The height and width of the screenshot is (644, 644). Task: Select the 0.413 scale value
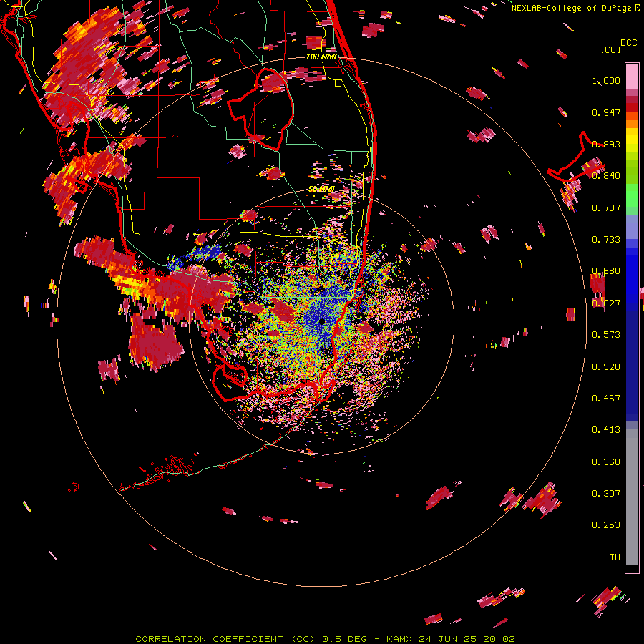606,430
